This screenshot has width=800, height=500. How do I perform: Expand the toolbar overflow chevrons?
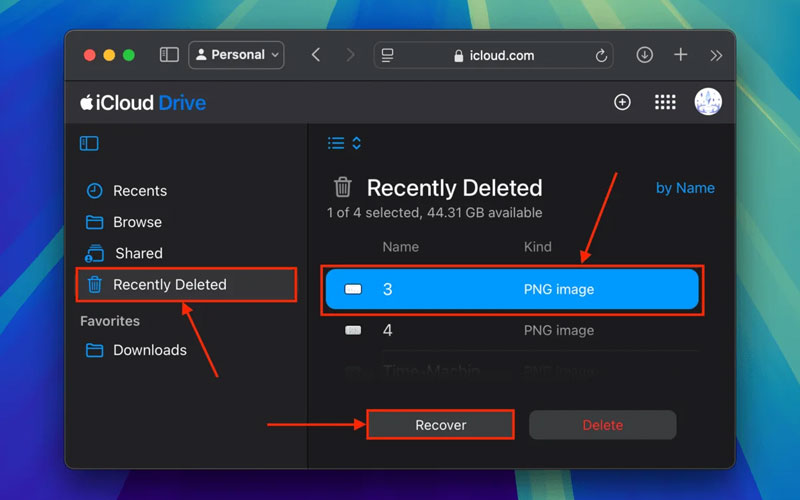pyautogui.click(x=716, y=55)
